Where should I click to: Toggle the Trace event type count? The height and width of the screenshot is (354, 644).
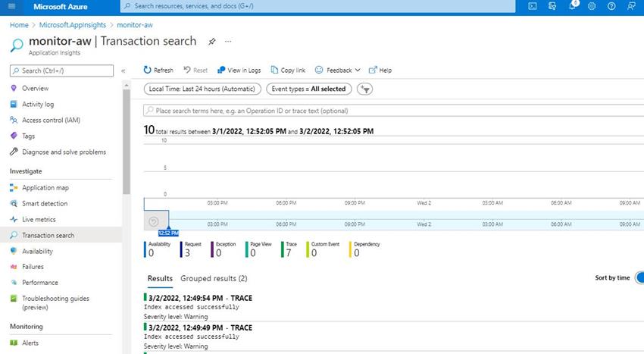click(x=289, y=249)
